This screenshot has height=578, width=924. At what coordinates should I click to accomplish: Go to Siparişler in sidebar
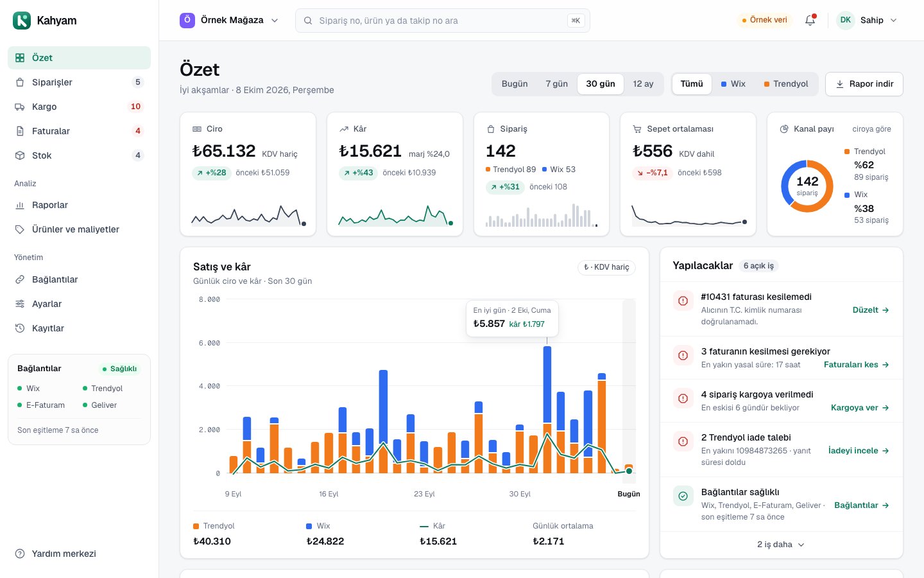pos(79,82)
